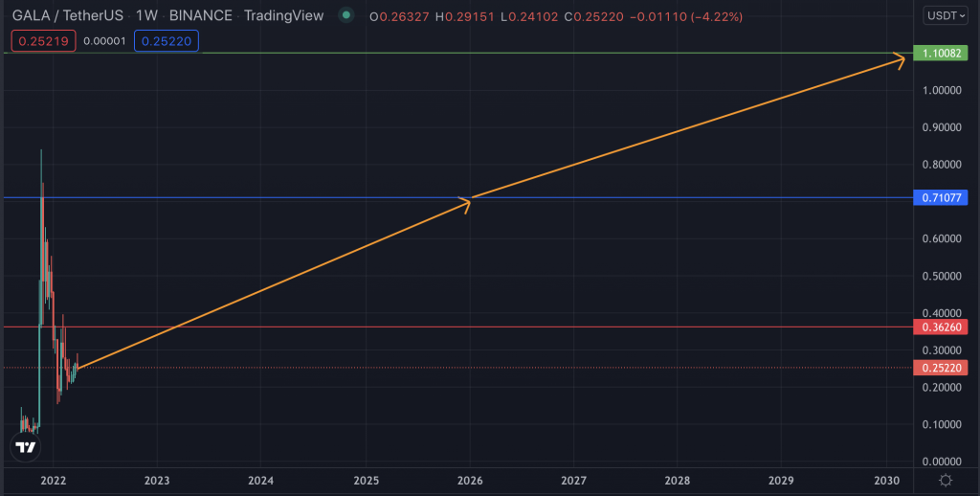Viewport: 980px width, 496px height.
Task: Click the 0.90000 price axis label
Action: (x=942, y=127)
